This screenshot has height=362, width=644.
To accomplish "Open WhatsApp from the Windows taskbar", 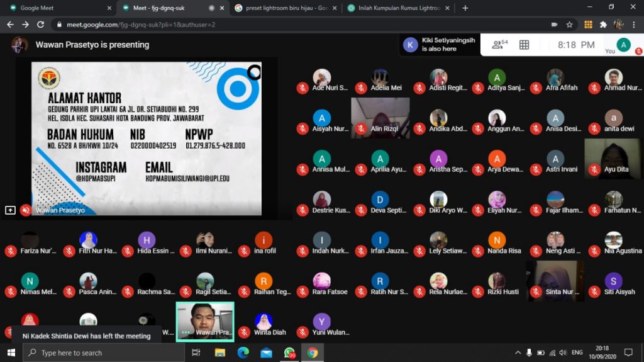I will click(289, 353).
